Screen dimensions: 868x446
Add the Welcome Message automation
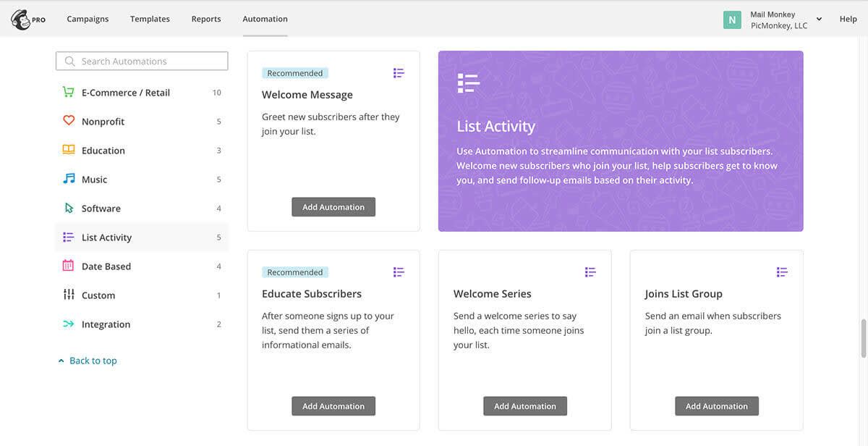pyautogui.click(x=333, y=207)
